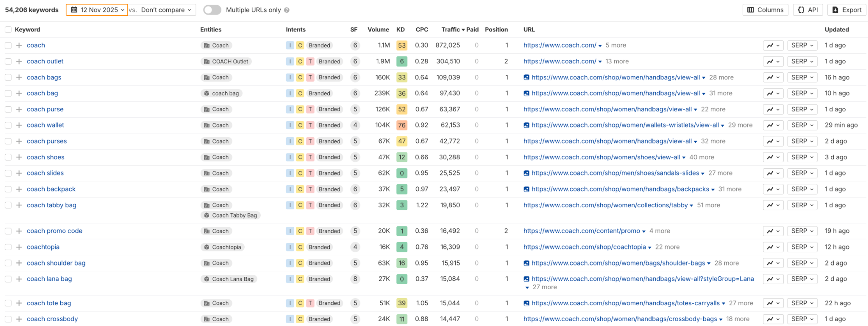Click the COACH Outlet entity tag
This screenshot has width=868, height=326.
tap(226, 61)
